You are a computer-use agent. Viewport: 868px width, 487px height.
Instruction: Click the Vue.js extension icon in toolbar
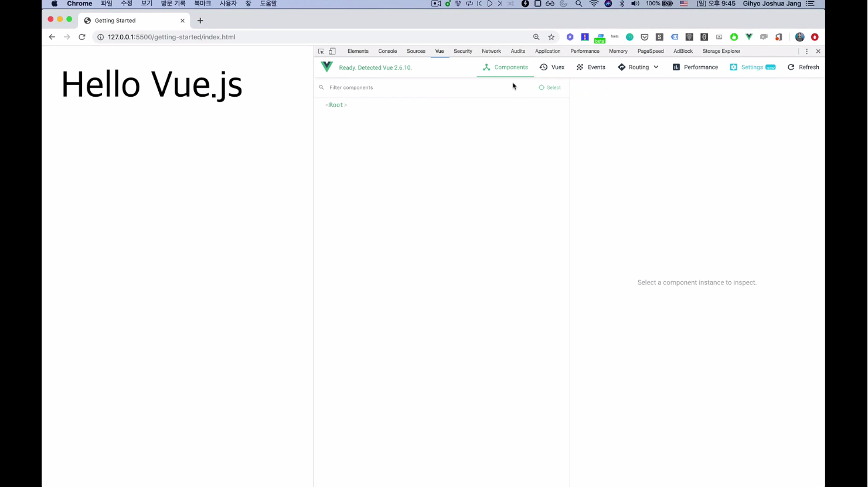[749, 37]
